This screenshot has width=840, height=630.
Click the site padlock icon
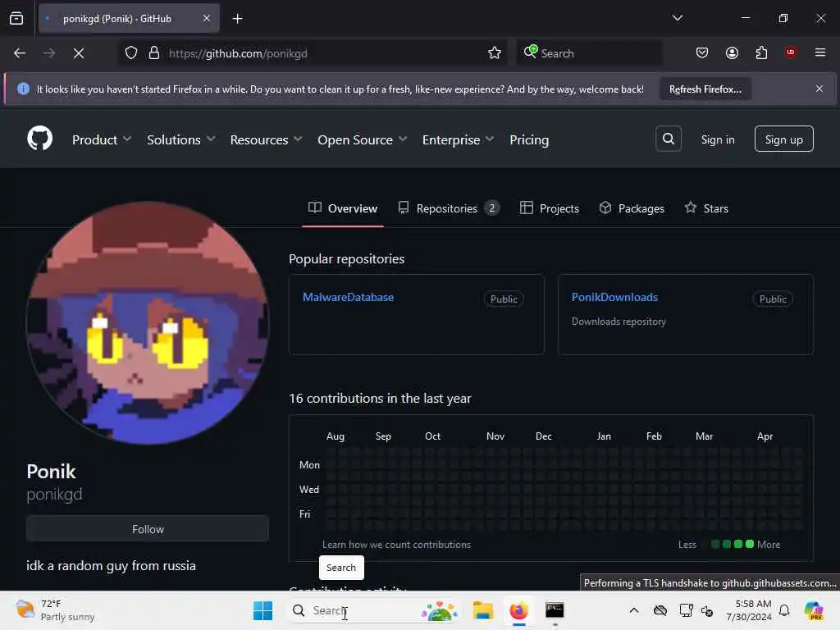(154, 53)
